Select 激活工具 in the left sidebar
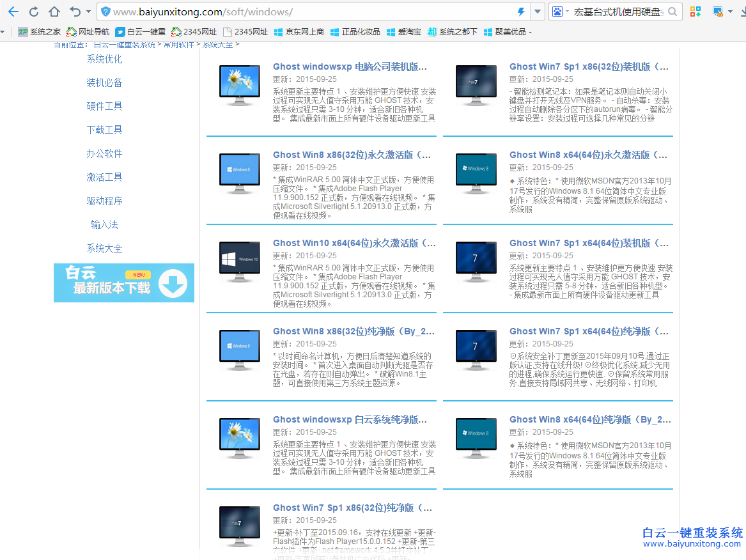 pyautogui.click(x=104, y=177)
